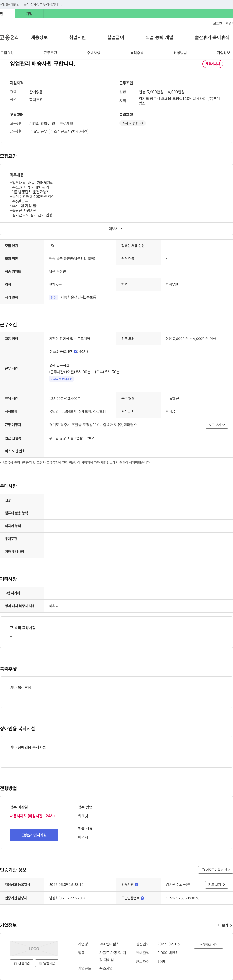Select 퇴직금 severance value

coord(170,411)
